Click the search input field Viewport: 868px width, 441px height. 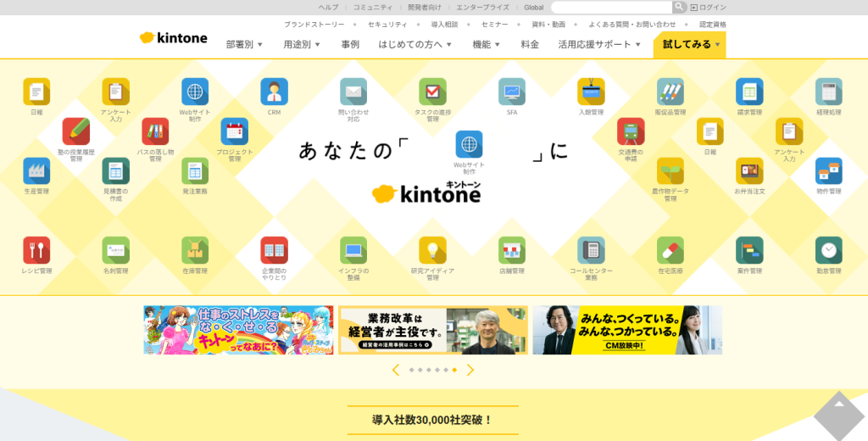coord(611,7)
